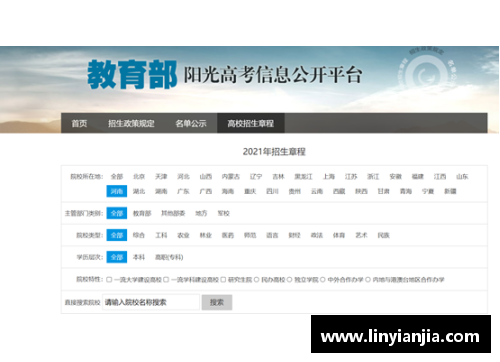
Task: Filter schools by 广东
Action: [183, 191]
